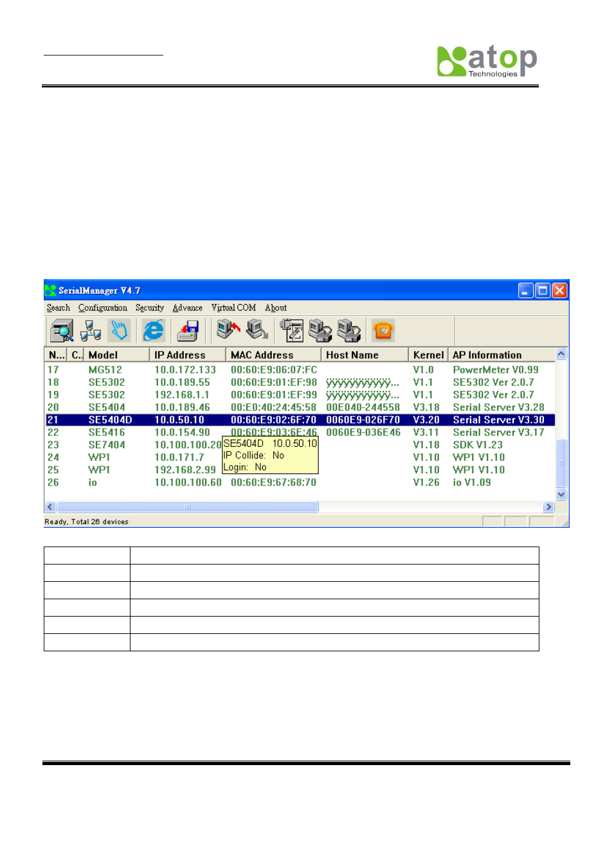Click the vertical scrollbar up arrow
This screenshot has width=614, height=868.
click(x=561, y=354)
